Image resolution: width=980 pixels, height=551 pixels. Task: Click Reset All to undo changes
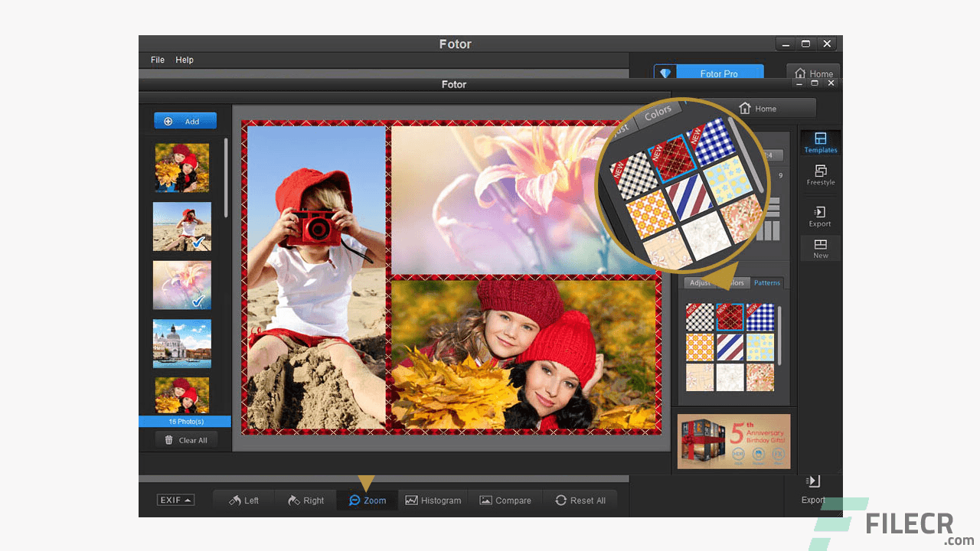581,500
